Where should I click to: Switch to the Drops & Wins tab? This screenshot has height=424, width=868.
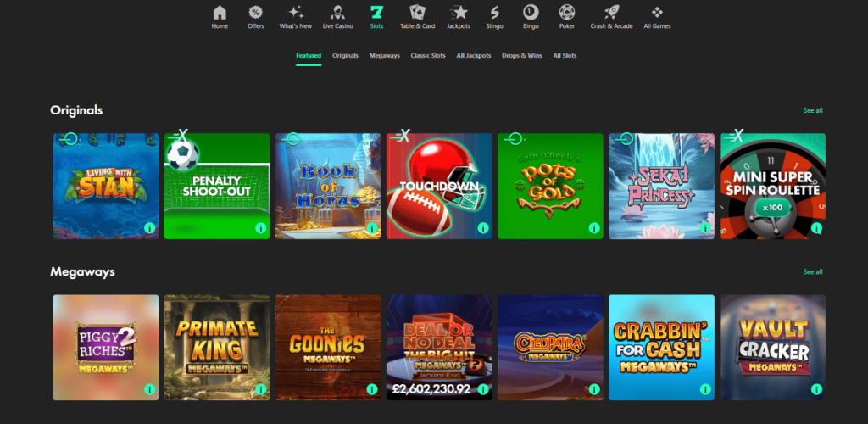pos(522,56)
